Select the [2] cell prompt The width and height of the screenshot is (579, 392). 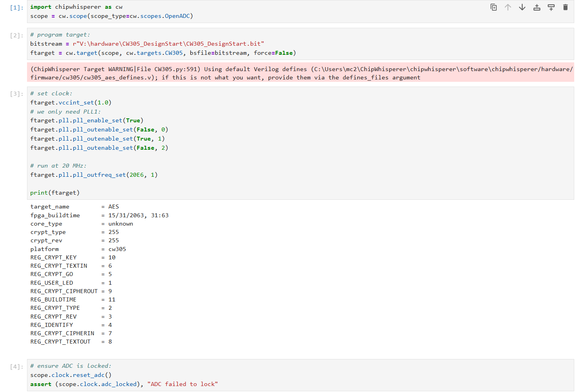(16, 35)
